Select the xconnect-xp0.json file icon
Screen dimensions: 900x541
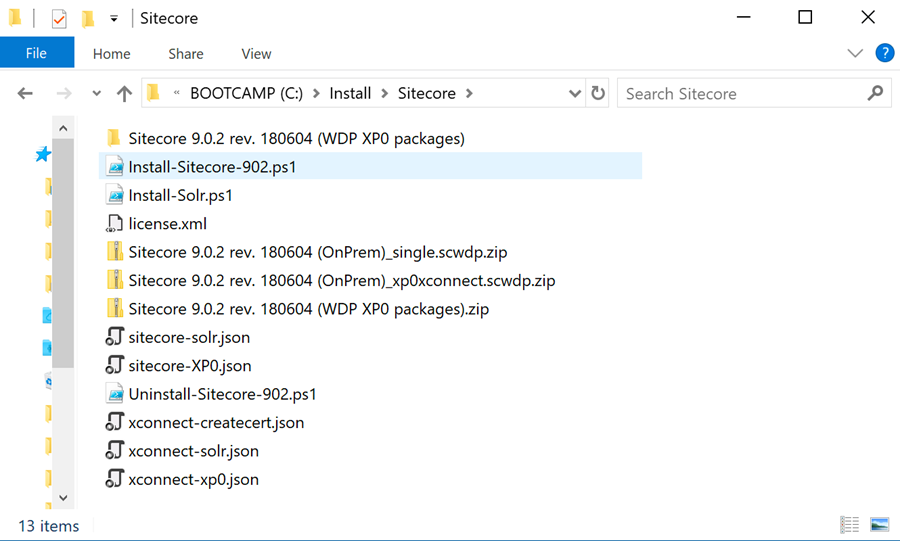115,478
